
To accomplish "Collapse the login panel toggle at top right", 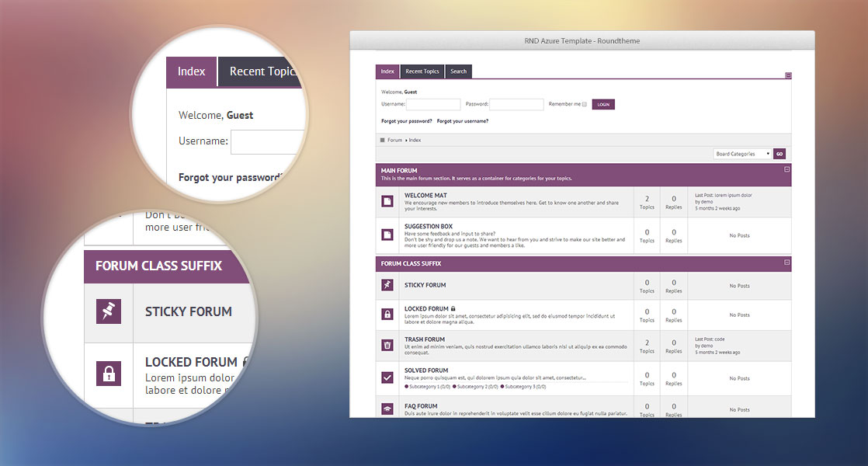I will (788, 75).
